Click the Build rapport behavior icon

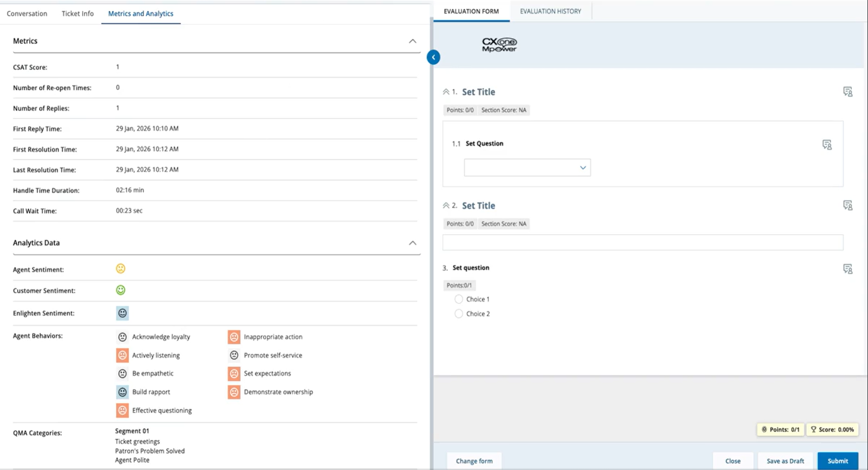click(x=122, y=392)
